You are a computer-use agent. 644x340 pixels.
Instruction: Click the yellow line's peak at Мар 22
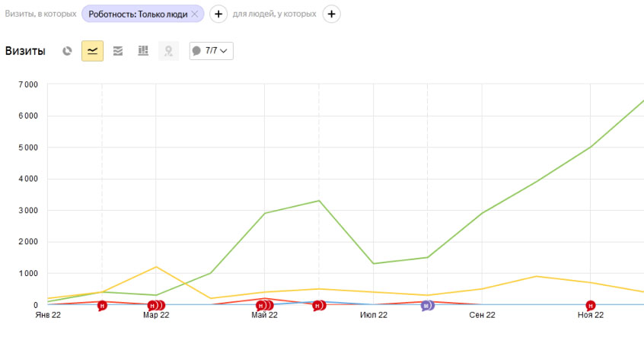click(x=156, y=267)
